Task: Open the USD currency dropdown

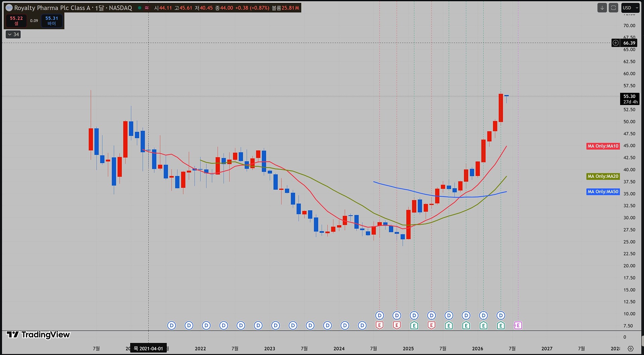Action: point(630,8)
